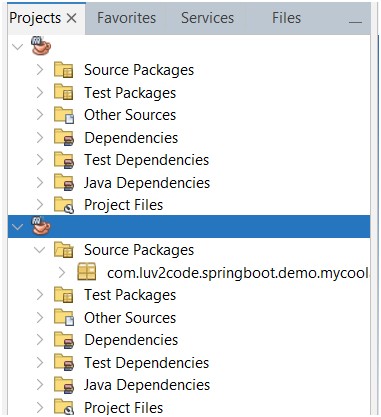Select 'Java Dependencies' label in first project

point(147,183)
